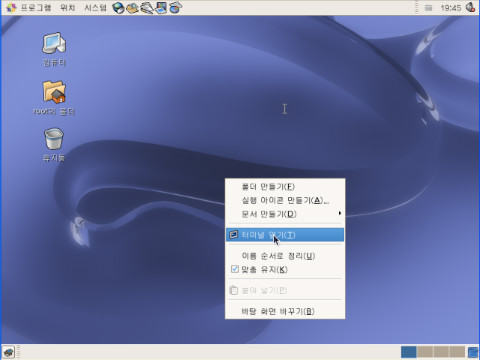The height and width of the screenshot is (360, 480).
Task: Switch to the third workspace
Action: click(441, 352)
